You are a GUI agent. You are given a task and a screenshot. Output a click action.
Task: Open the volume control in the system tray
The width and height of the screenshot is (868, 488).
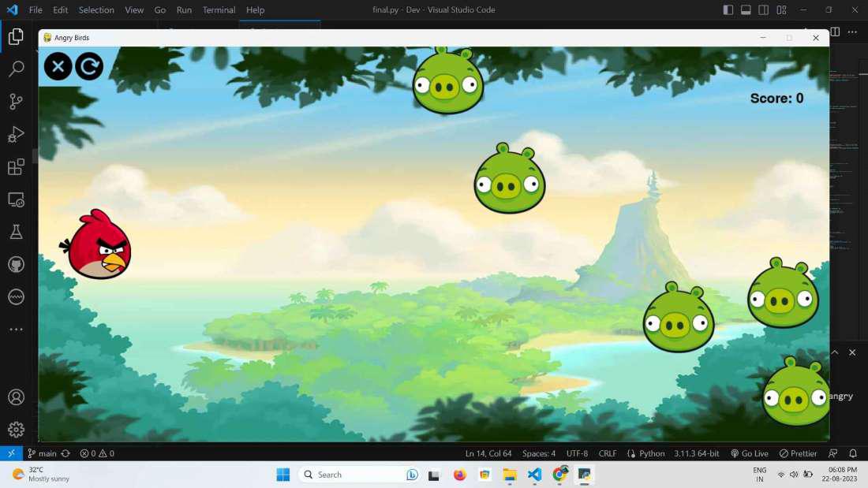point(795,475)
